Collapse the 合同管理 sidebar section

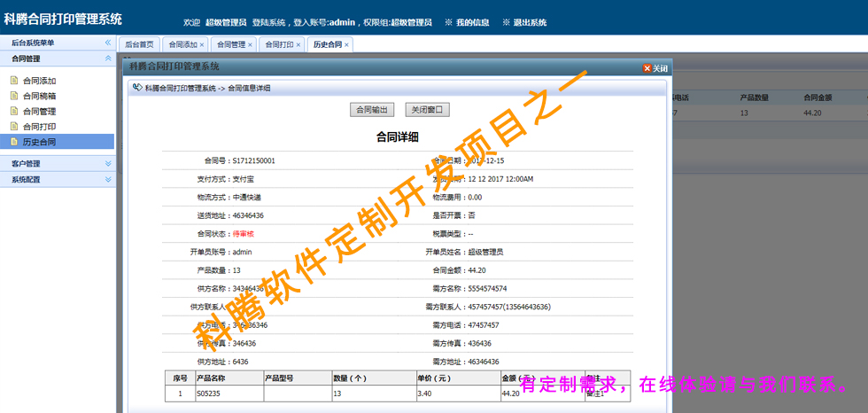click(108, 58)
